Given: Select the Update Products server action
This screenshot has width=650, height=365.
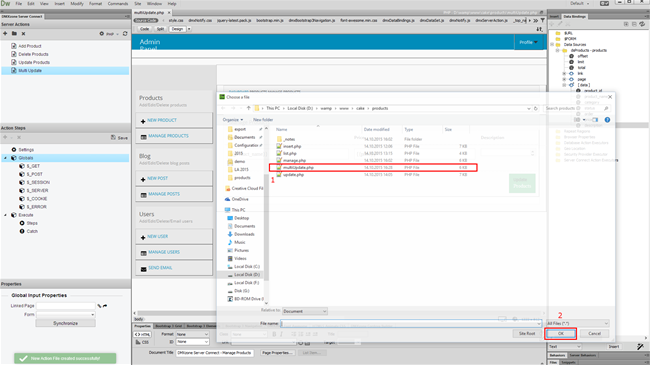Looking at the screenshot, I should 34,62.
